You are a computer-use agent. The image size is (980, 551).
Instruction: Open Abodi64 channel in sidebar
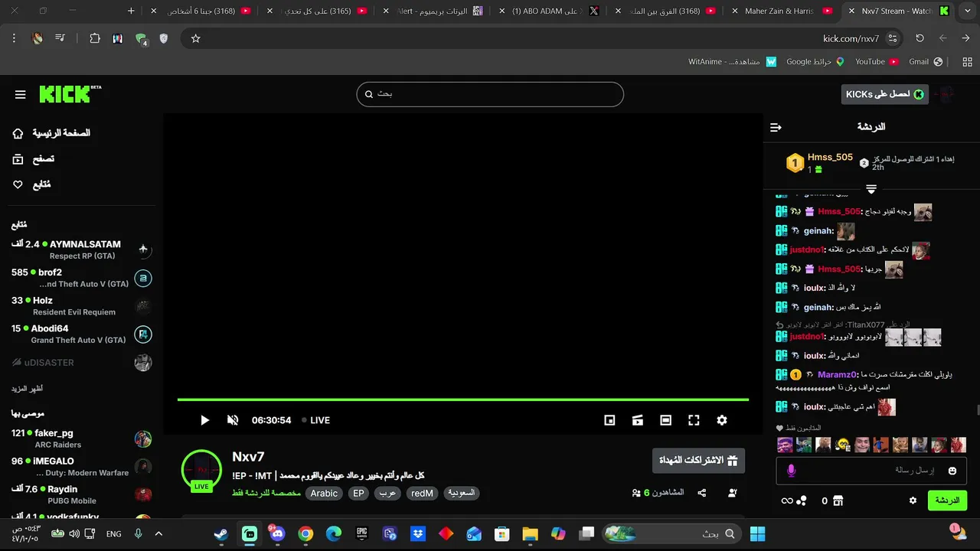pyautogui.click(x=81, y=334)
